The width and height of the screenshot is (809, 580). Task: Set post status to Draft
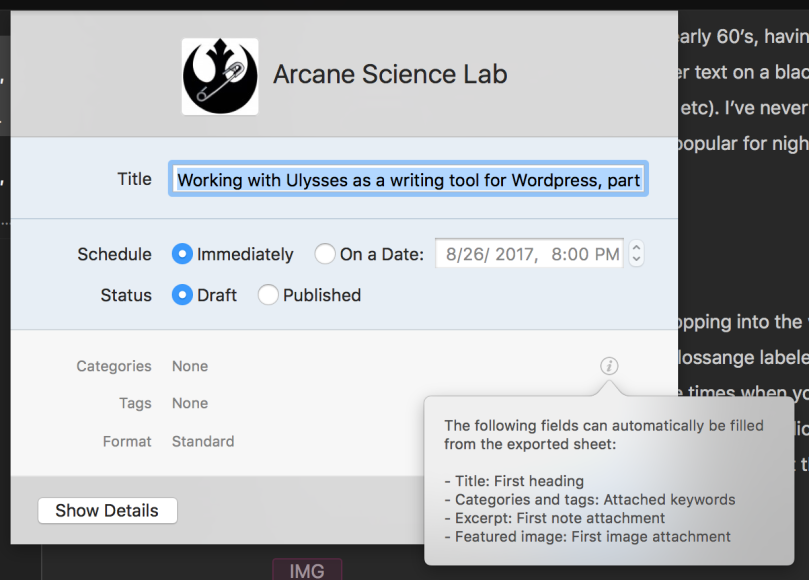click(x=182, y=295)
